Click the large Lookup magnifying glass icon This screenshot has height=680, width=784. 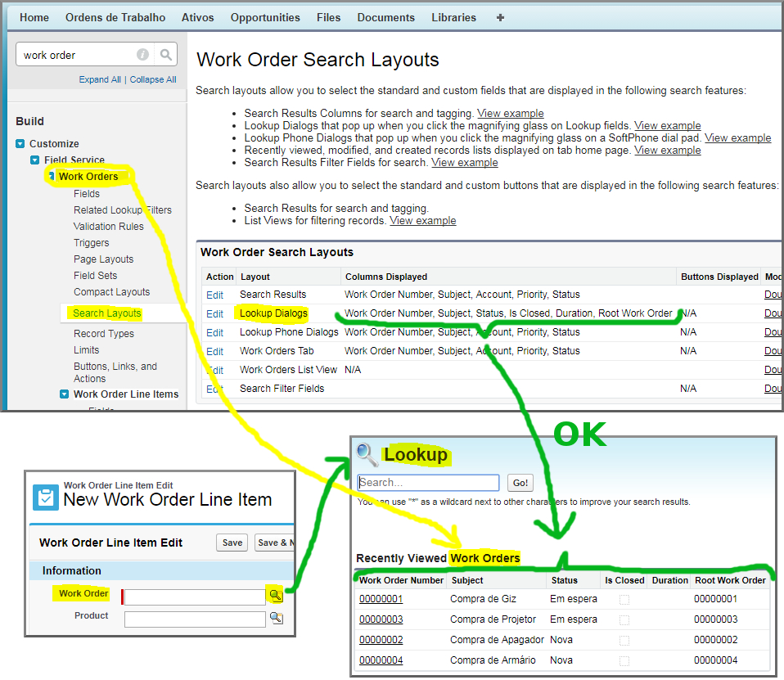367,455
